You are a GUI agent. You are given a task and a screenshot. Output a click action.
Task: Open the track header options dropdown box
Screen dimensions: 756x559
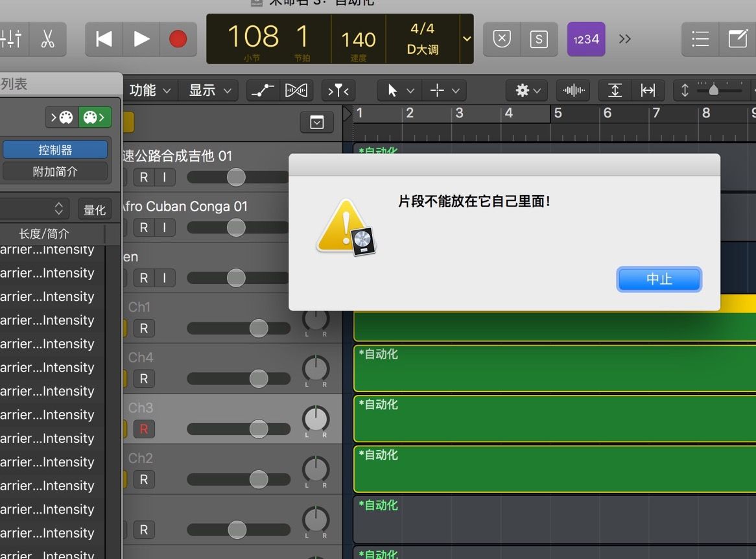click(317, 123)
